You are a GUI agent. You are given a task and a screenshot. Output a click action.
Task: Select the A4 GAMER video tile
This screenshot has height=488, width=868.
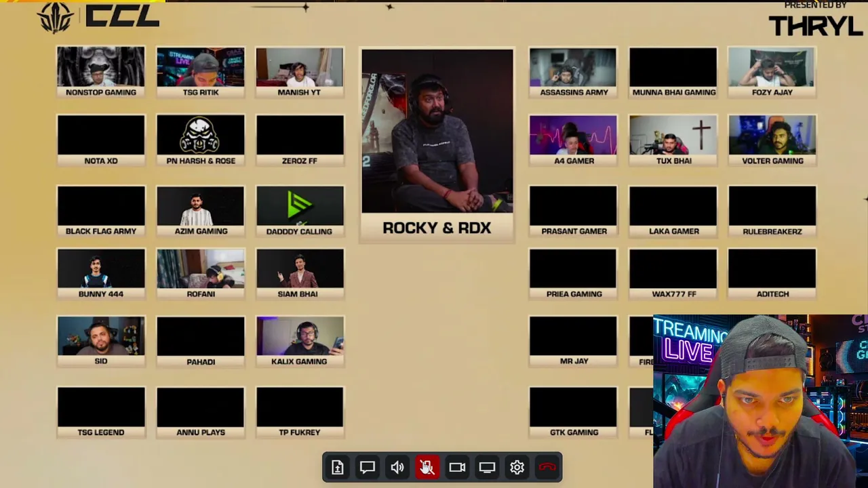[574, 140]
